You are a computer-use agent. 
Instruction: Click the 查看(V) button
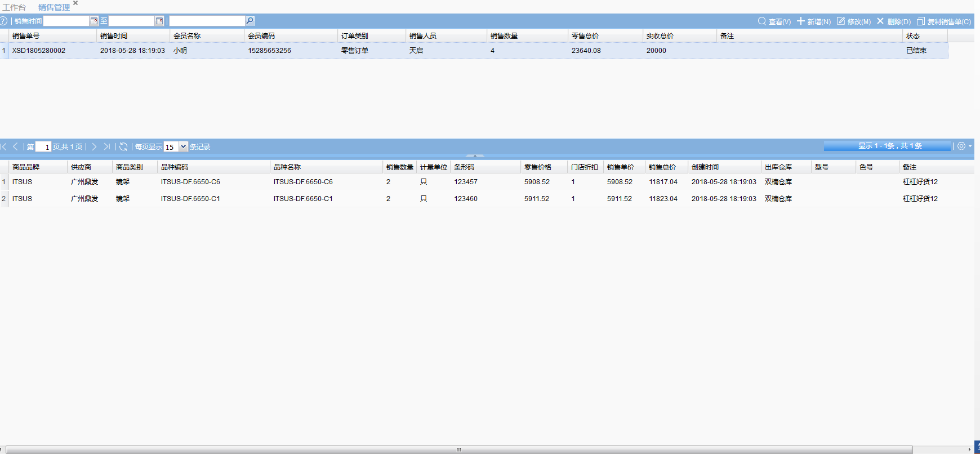[774, 21]
